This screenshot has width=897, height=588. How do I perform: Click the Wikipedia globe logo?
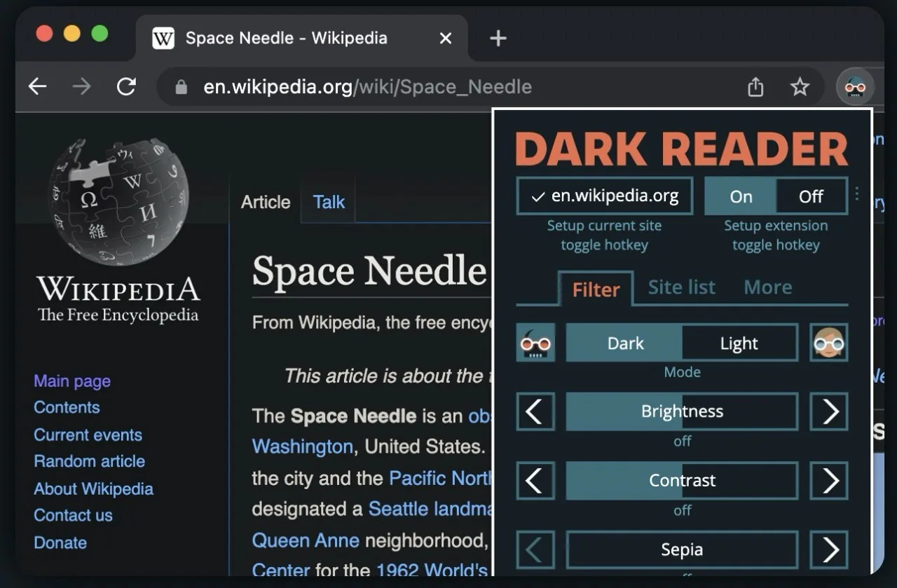coord(118,201)
